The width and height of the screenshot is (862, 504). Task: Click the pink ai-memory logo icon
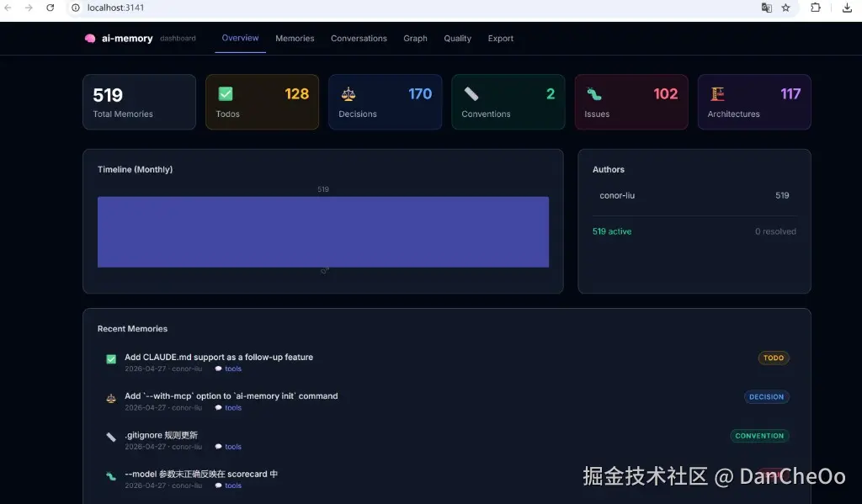coord(90,38)
